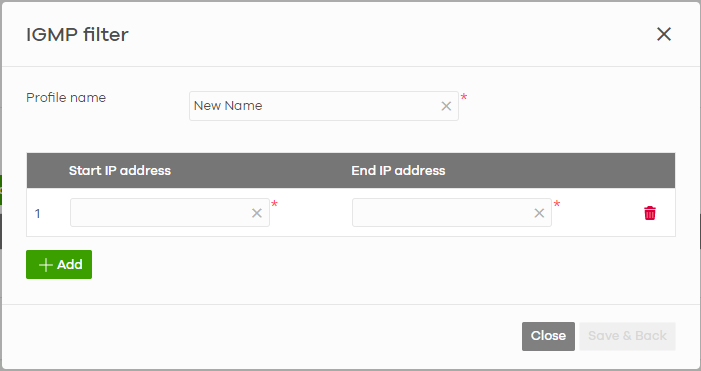Clear the Profile name field with its X icon
The image size is (701, 371).
pos(446,106)
